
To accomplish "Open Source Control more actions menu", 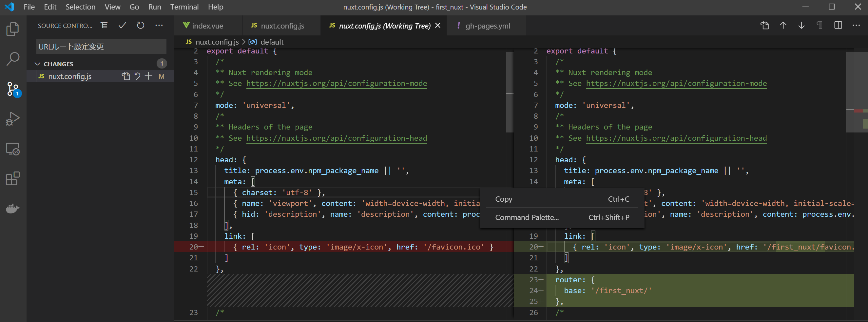I will tap(159, 26).
